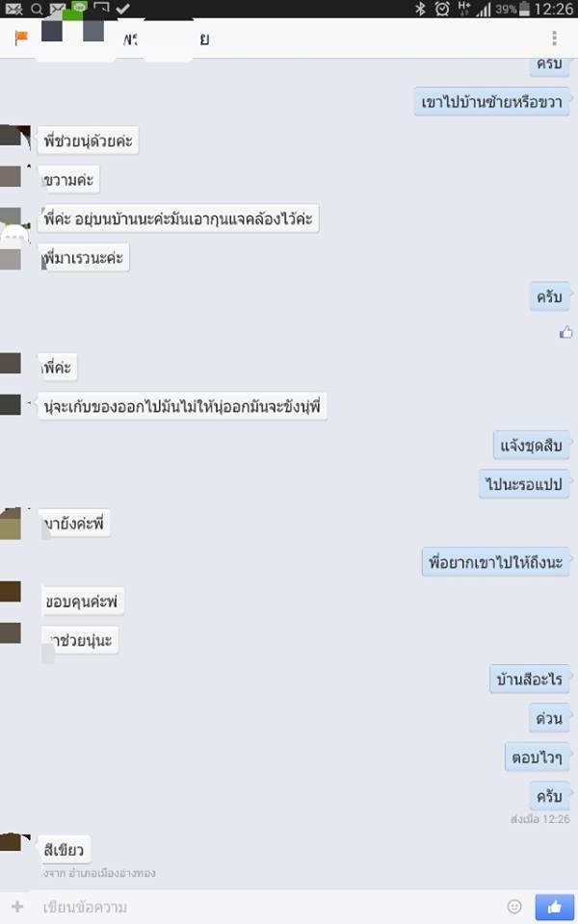Tap the plus attachment icon
Viewport: 578px width, 924px height.
click(17, 907)
